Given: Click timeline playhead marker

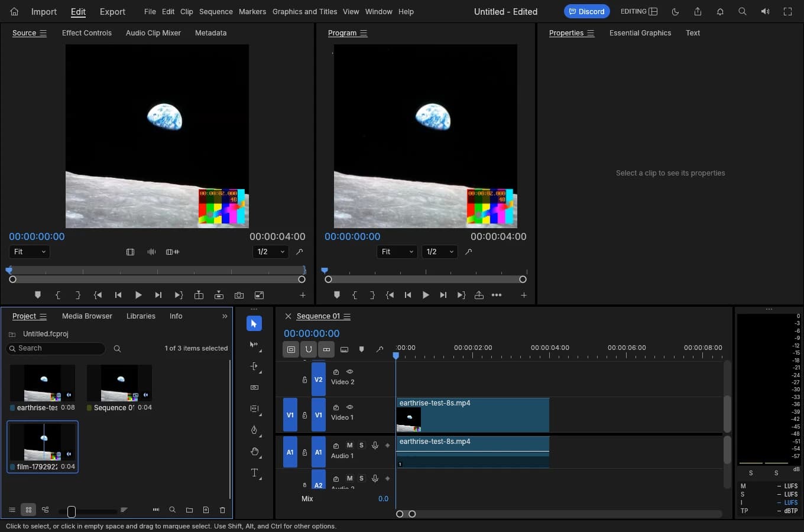Looking at the screenshot, I should 396,355.
